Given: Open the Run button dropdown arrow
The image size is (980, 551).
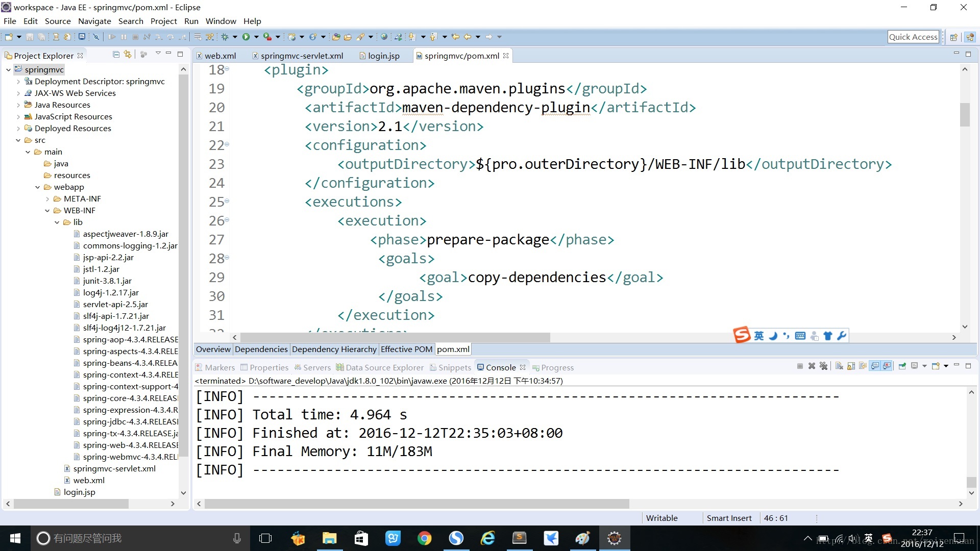Looking at the screenshot, I should pyautogui.click(x=256, y=37).
